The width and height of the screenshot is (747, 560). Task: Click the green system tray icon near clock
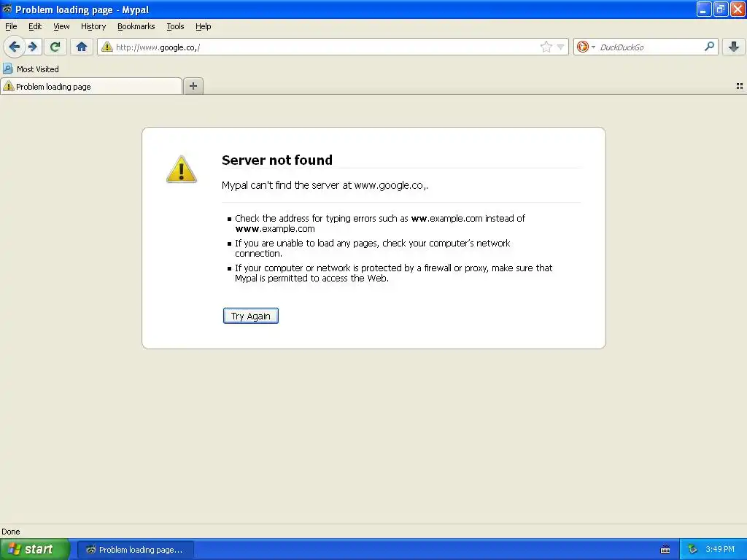692,550
